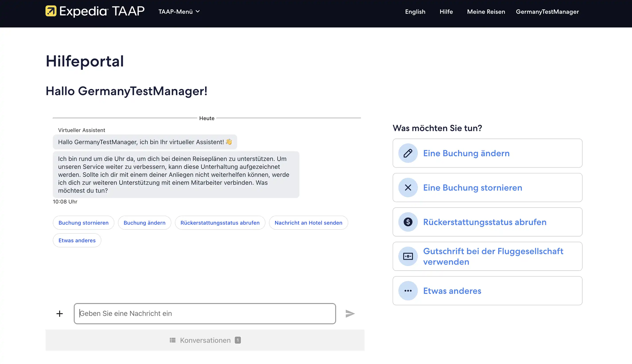Click the X cancel booking icon

(x=408, y=188)
